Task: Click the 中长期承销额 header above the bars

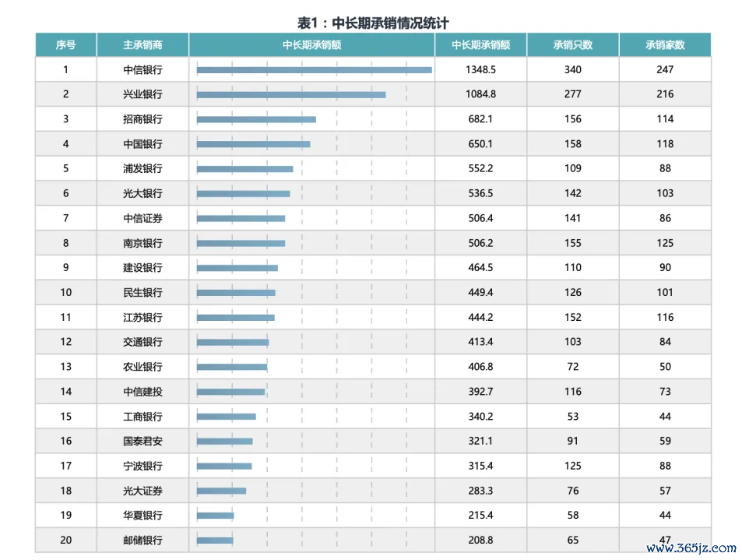Action: [x=312, y=45]
